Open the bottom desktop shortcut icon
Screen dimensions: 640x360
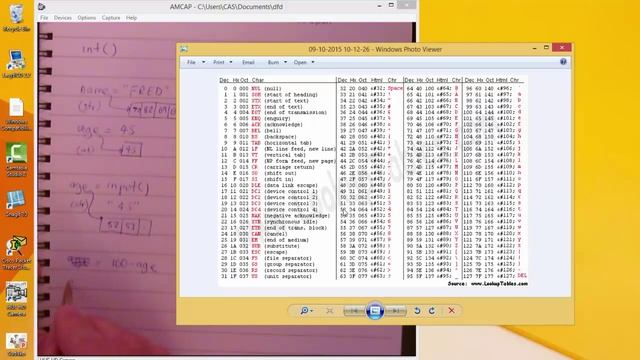click(16, 344)
